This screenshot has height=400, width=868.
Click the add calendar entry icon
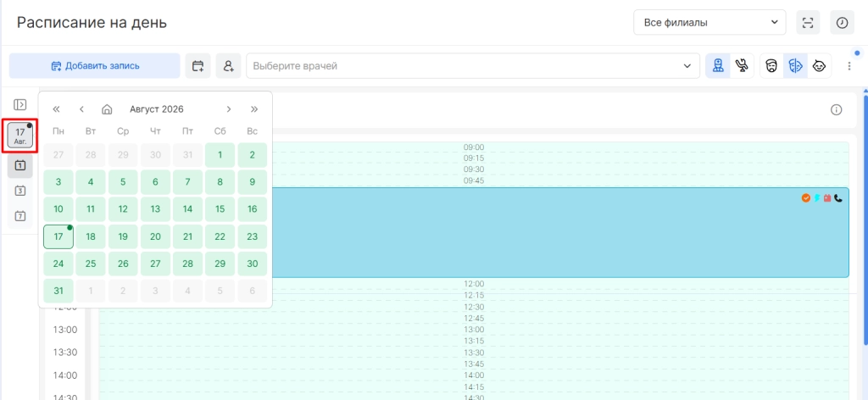coord(198,66)
